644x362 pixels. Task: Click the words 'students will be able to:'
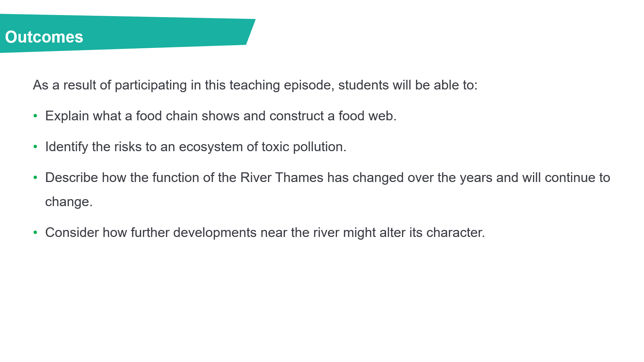(408, 85)
